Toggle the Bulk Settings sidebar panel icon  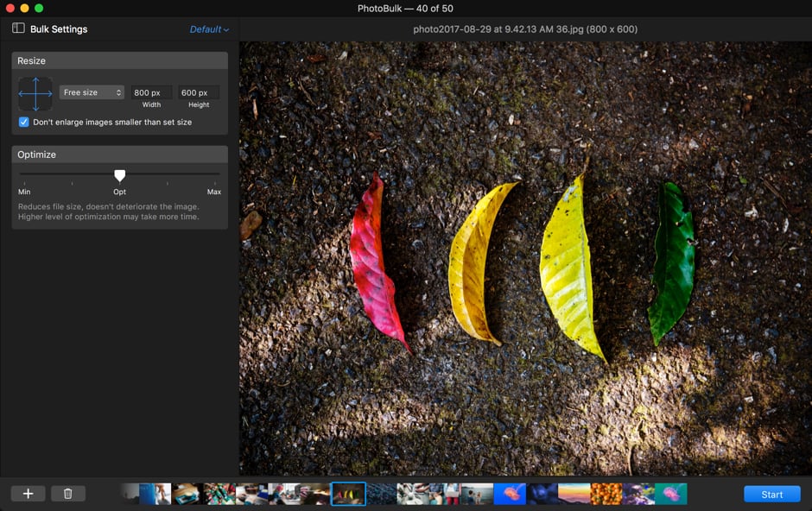18,28
